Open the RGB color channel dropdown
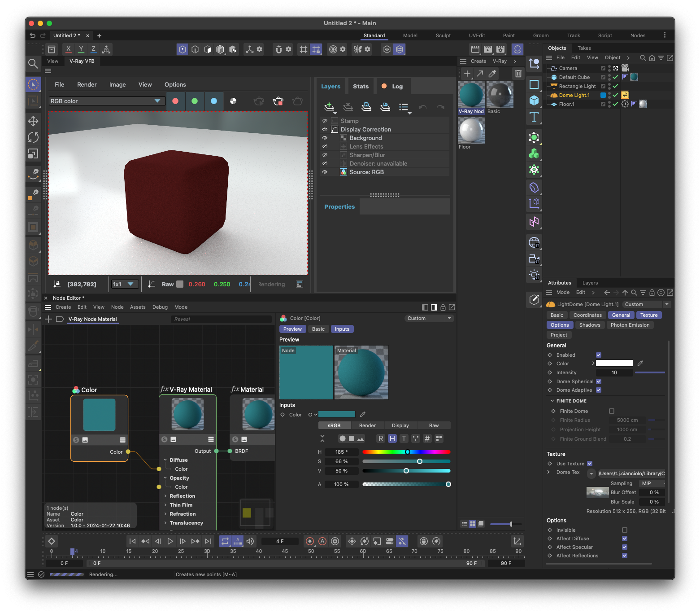This screenshot has width=700, height=613. point(106,101)
